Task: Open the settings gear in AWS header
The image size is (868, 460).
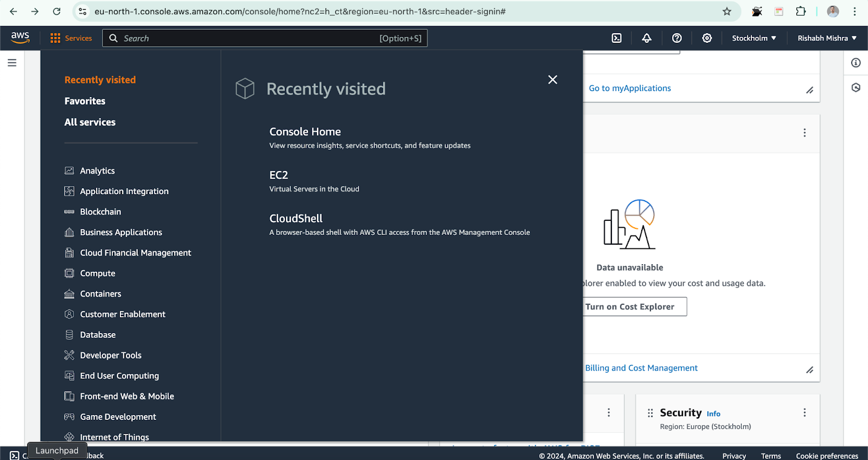Action: 707,38
